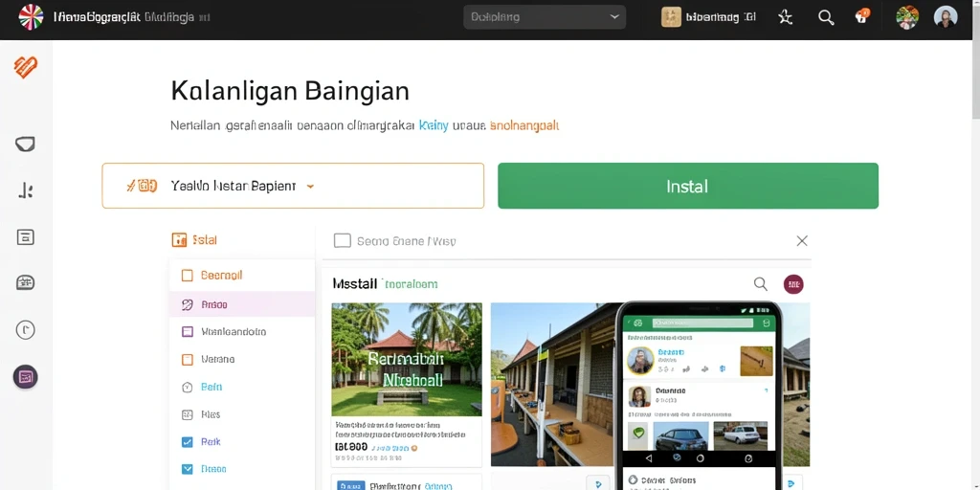Open notifications icon with orange badge
Image resolution: width=980 pixels, height=490 pixels.
pos(862,15)
